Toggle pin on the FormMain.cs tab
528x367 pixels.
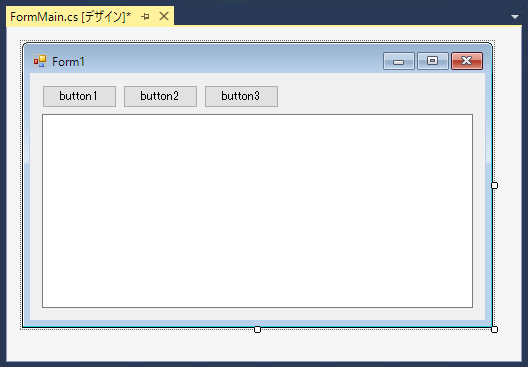(145, 16)
